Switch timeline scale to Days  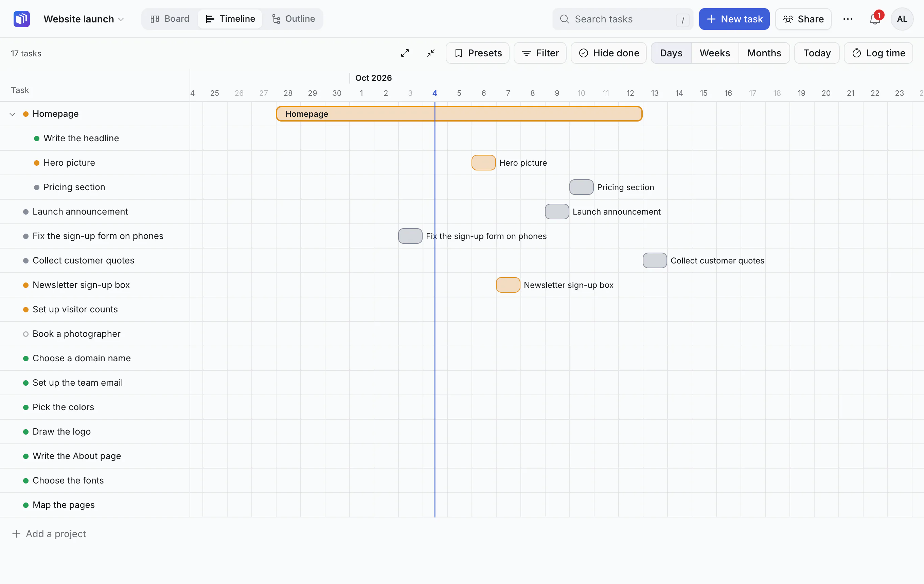coord(671,53)
